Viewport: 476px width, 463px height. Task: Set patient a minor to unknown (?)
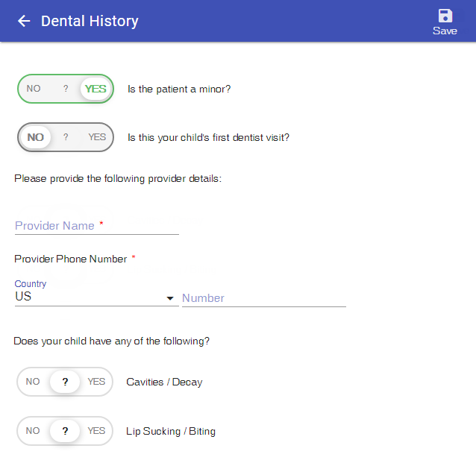tap(66, 89)
